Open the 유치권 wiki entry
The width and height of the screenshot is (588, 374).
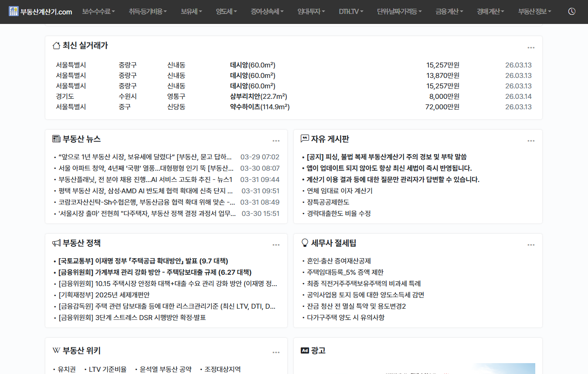click(66, 369)
